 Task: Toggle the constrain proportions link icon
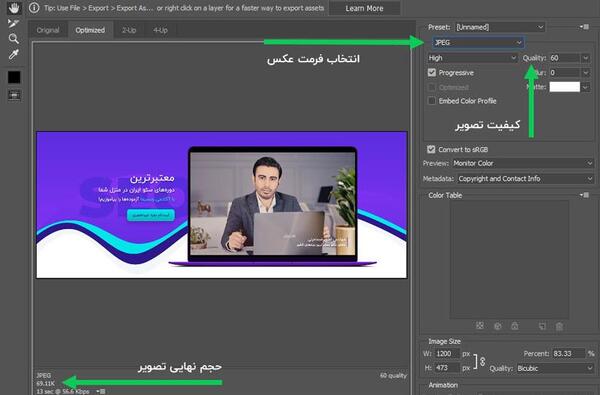point(483,361)
